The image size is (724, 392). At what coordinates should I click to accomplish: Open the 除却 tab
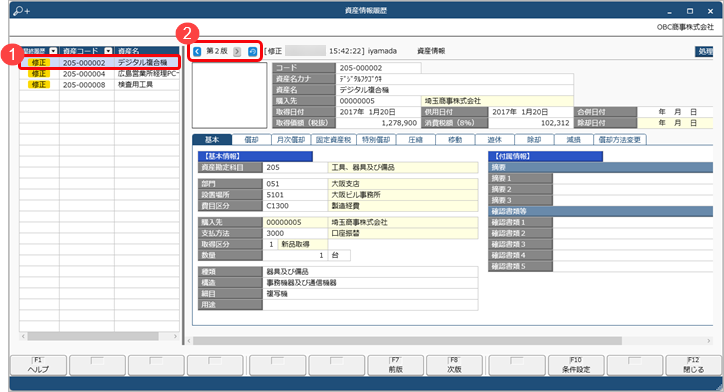click(x=534, y=139)
